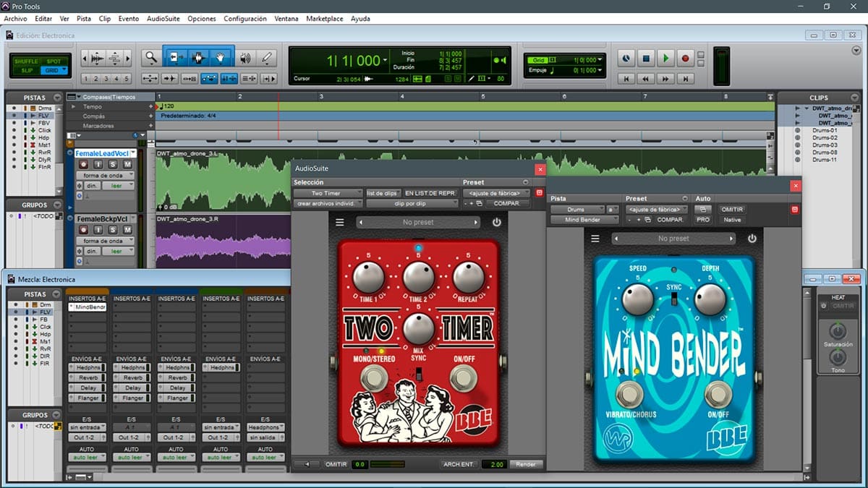Click the Stop transport button

647,58
